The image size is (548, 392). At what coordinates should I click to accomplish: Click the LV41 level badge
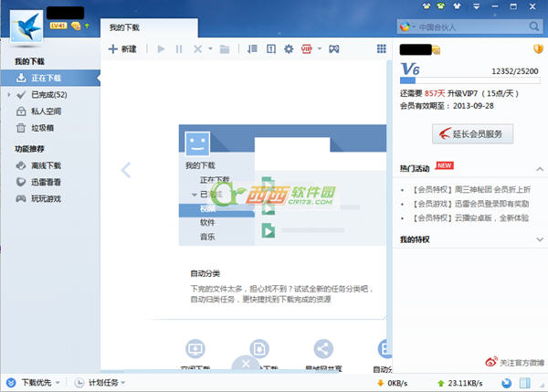point(58,26)
